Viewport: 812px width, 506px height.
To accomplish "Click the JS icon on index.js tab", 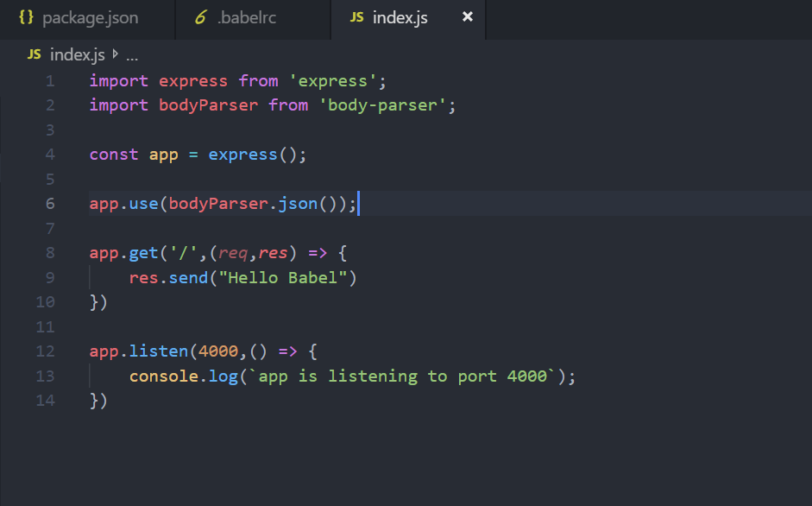I will pos(356,18).
